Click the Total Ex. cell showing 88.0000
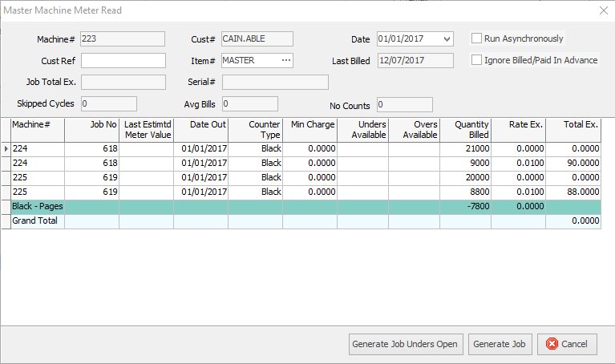615x364 pixels. pos(573,192)
